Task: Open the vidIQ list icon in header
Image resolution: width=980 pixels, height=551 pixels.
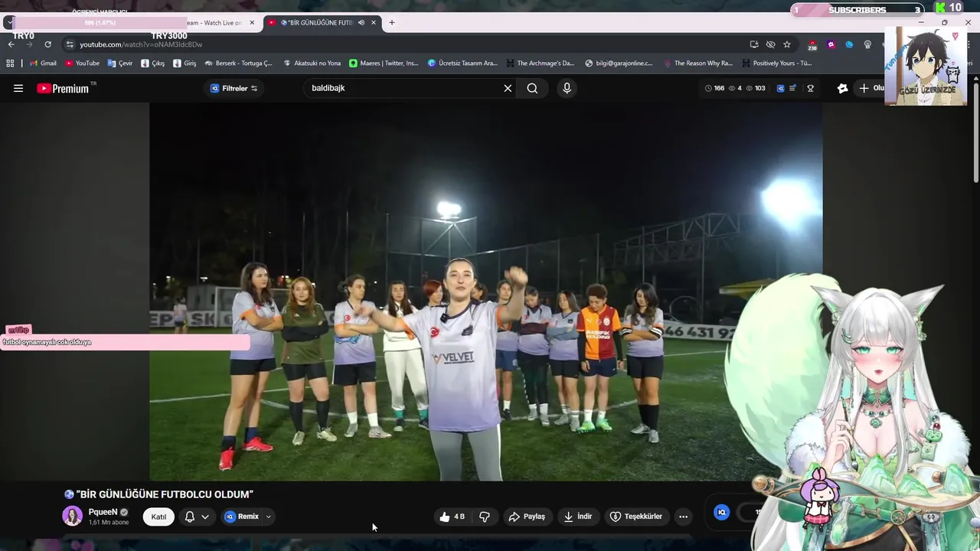Action: [x=792, y=88]
